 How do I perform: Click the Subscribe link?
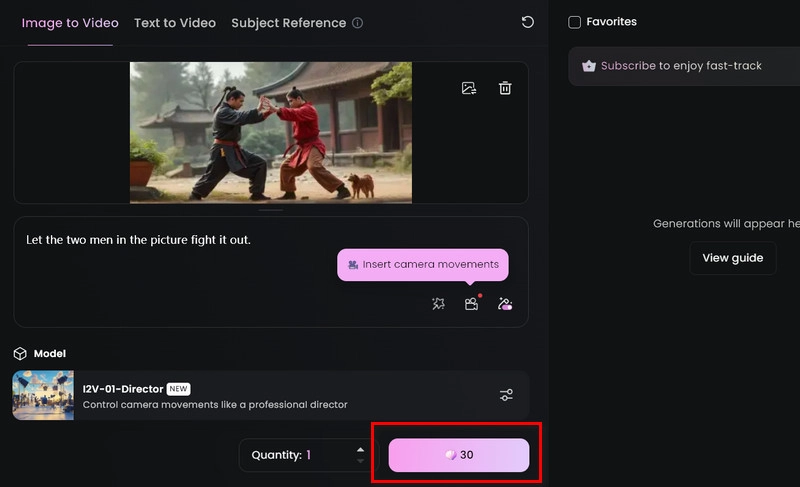point(628,66)
